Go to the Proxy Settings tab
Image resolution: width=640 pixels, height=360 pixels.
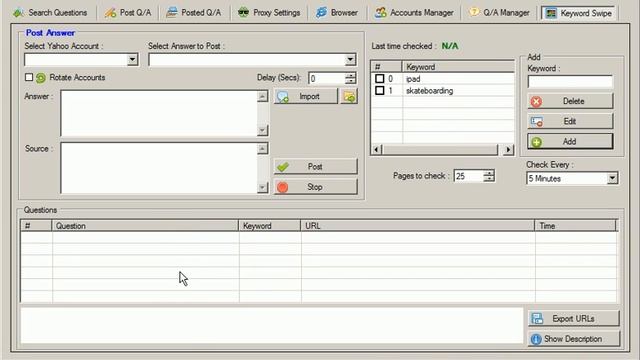tap(269, 13)
